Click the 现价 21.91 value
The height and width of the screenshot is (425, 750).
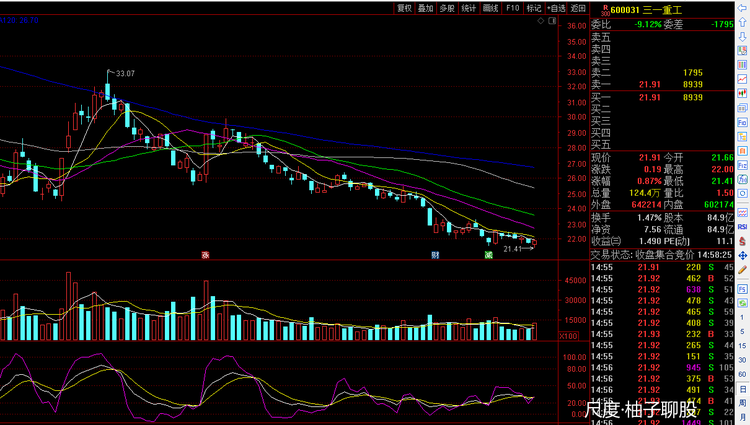(650, 157)
